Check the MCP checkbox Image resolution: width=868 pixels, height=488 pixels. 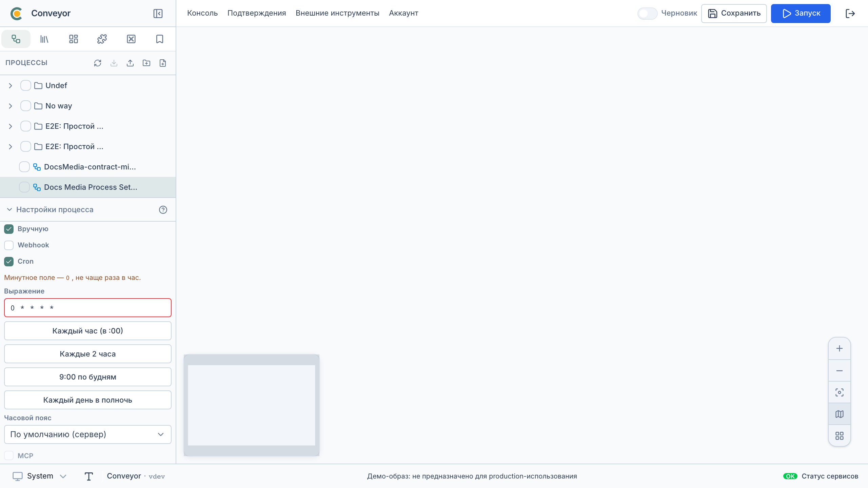point(9,456)
